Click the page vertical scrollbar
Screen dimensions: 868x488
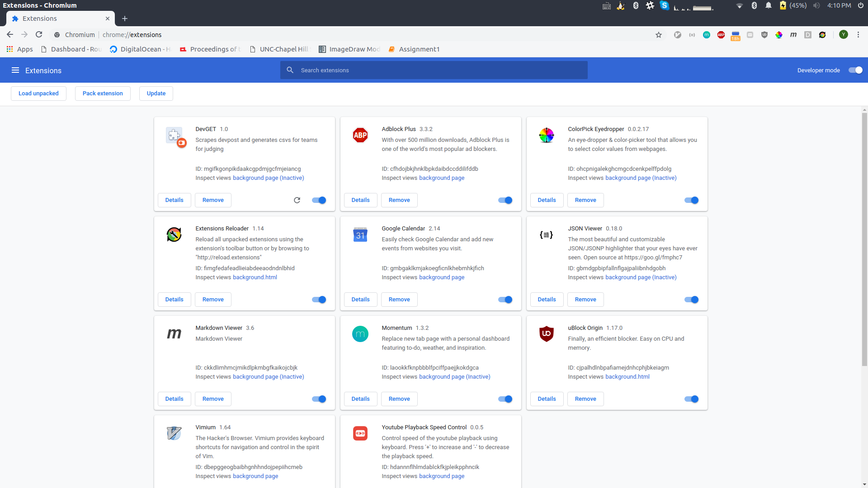pos(864,239)
